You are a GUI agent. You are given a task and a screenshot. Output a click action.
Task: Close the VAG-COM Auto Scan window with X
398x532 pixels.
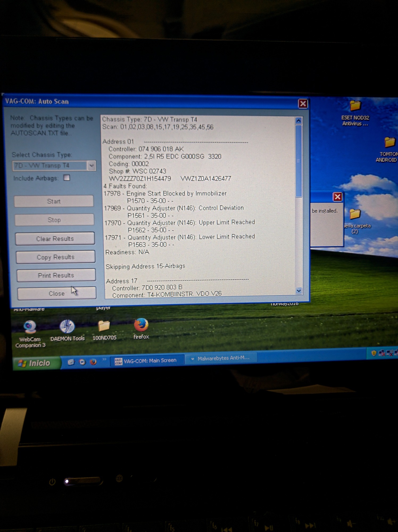(303, 103)
